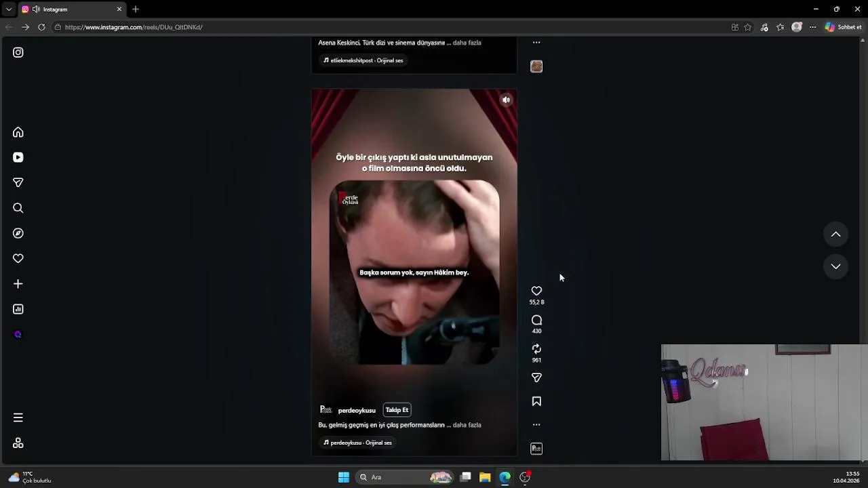The width and height of the screenshot is (868, 488).
Task: View the 961 reposts count
Action: [x=536, y=361]
